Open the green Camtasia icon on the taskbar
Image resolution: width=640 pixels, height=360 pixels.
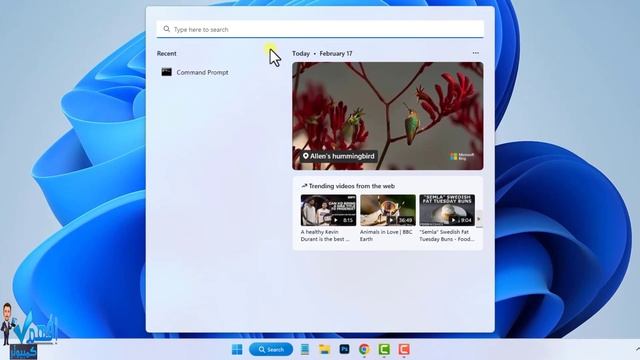384,349
